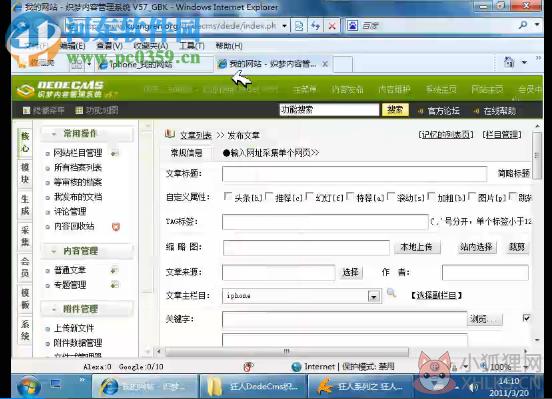552x399 pixels.
Task: Toggle the 推荐[c] checkbox
Action: (269, 196)
